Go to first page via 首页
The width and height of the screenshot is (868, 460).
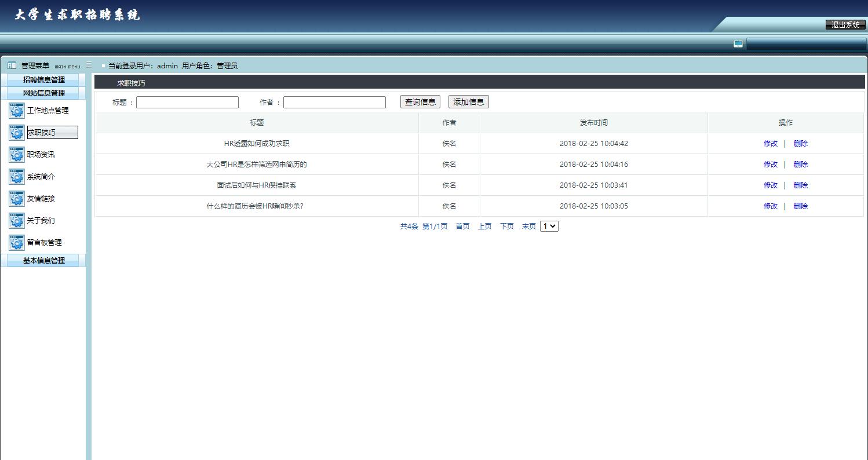462,227
